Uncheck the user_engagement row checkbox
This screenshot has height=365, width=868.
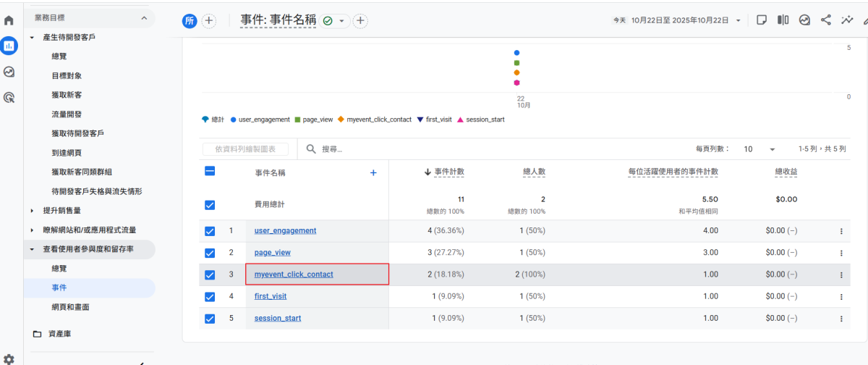(210, 231)
